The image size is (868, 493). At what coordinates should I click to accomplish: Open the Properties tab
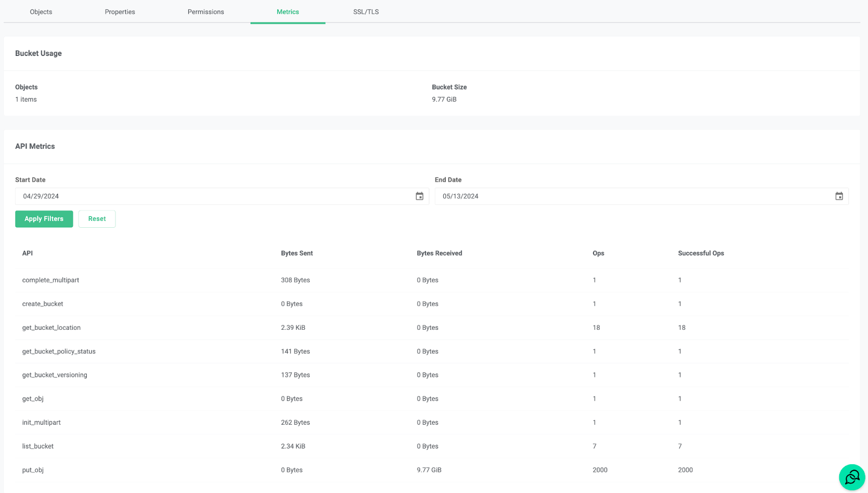click(x=120, y=11)
